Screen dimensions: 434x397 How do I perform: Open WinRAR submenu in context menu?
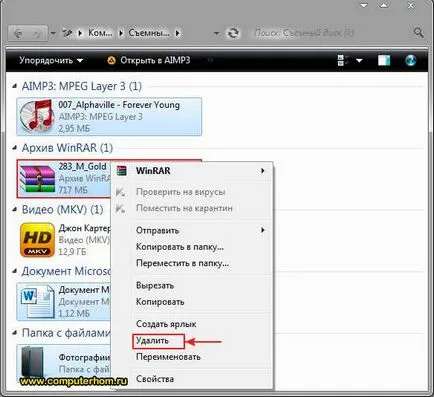pos(192,171)
